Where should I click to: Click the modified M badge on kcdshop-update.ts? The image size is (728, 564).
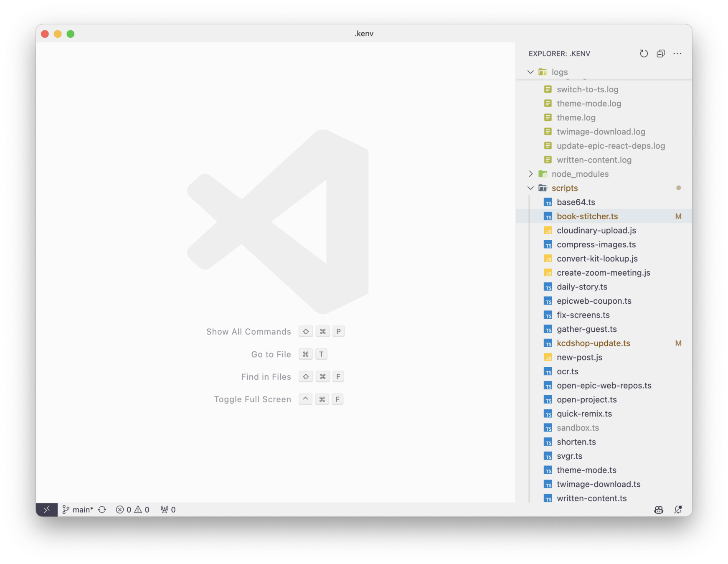point(678,343)
